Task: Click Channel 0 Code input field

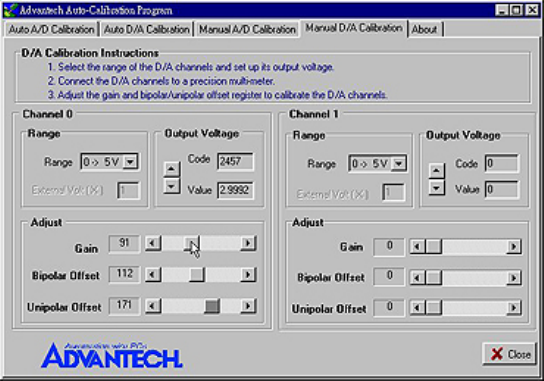Action: 235,161
